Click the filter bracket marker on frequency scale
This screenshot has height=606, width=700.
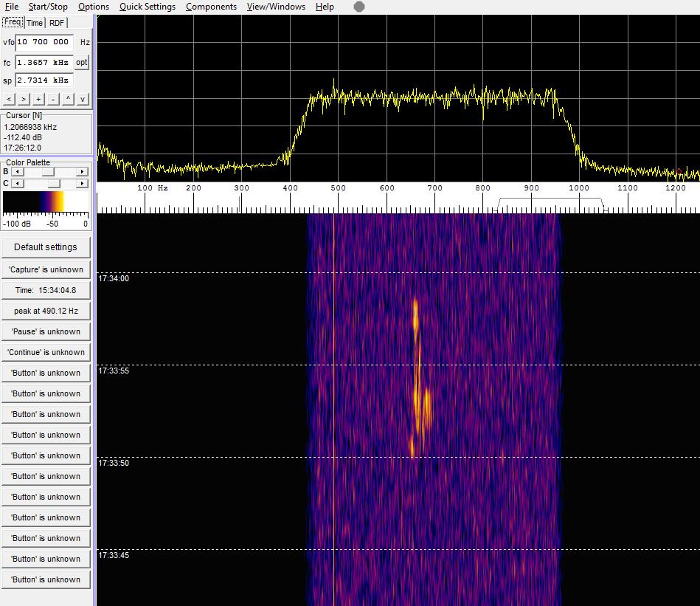click(551, 204)
